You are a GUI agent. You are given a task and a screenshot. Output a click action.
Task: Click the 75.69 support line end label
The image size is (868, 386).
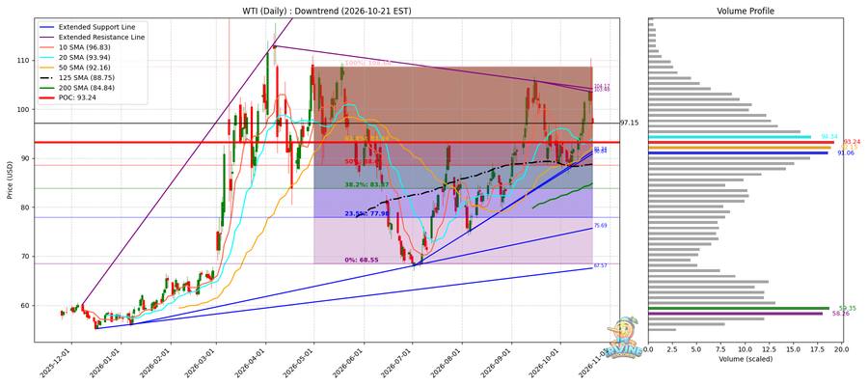(600, 226)
